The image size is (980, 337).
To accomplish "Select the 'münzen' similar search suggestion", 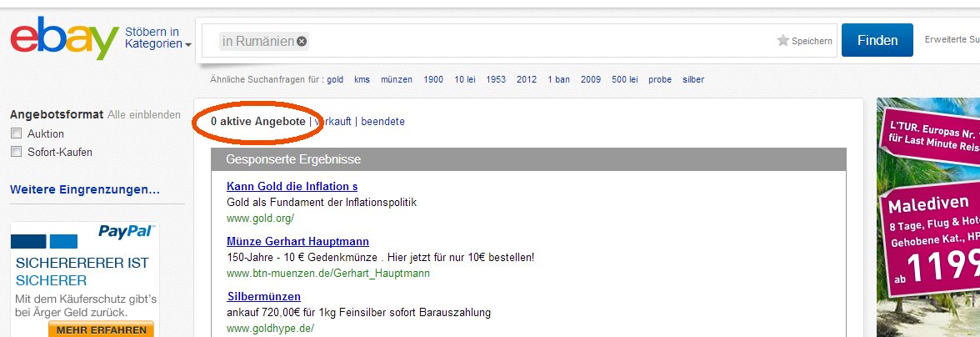I will (397, 80).
